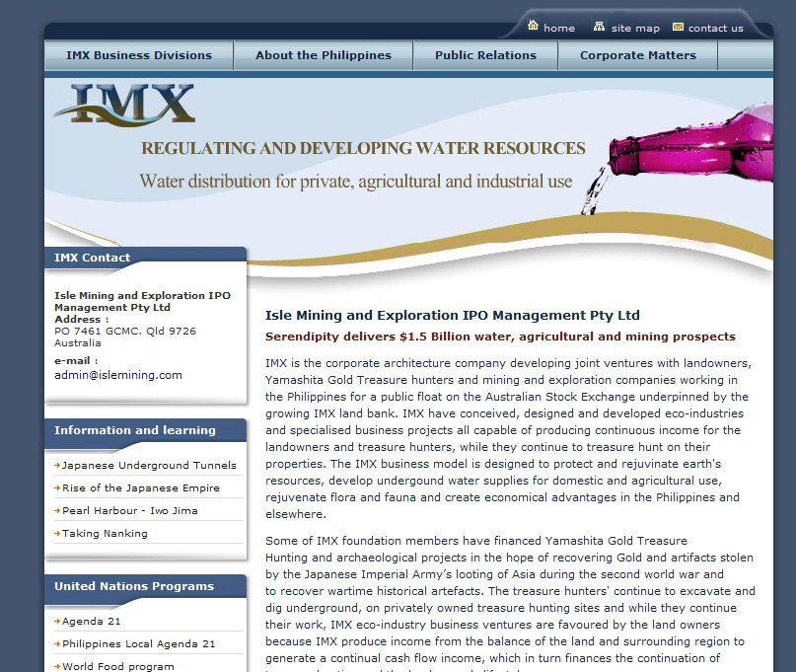Image resolution: width=796 pixels, height=672 pixels.
Task: Open About the Philippines menu
Action: [x=324, y=55]
